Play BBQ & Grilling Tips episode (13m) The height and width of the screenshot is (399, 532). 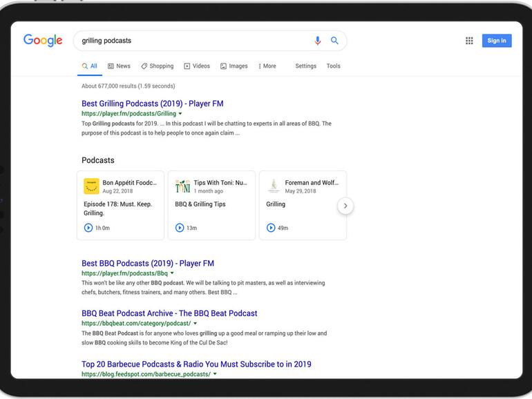(180, 228)
